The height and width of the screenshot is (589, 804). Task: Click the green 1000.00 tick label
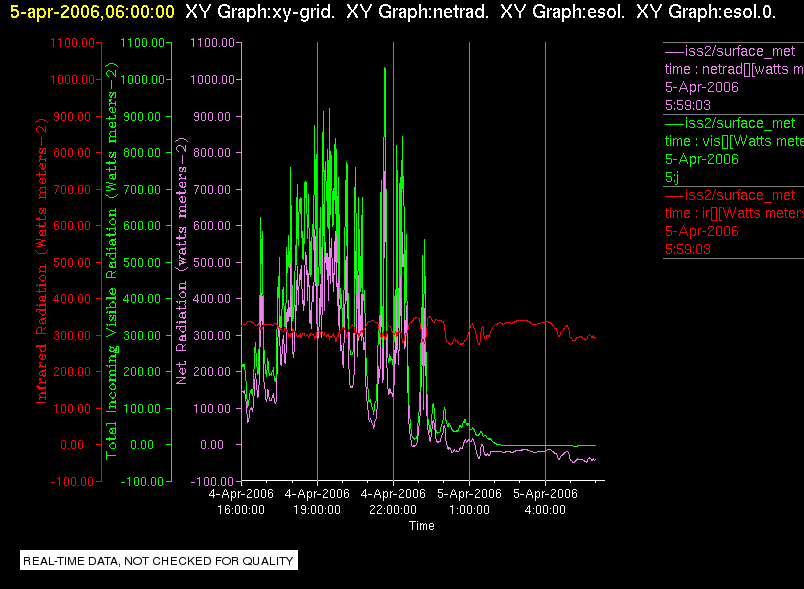point(143,79)
